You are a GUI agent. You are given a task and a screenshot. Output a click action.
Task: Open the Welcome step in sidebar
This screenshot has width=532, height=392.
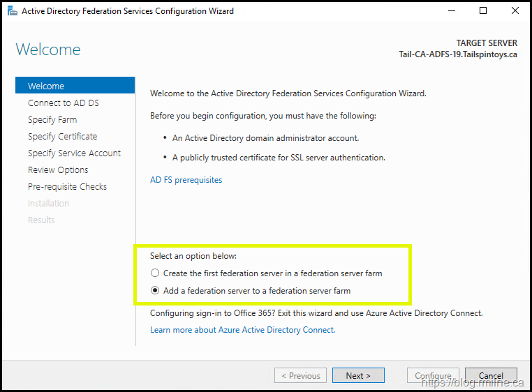click(x=46, y=86)
